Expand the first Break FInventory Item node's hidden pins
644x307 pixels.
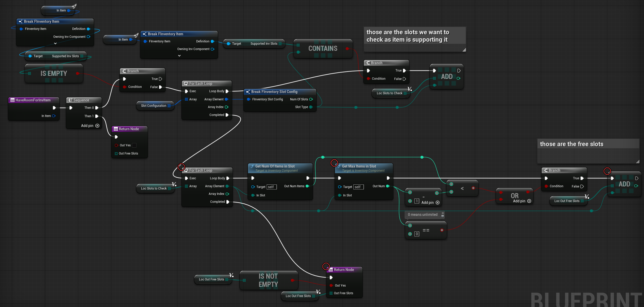point(55,43)
